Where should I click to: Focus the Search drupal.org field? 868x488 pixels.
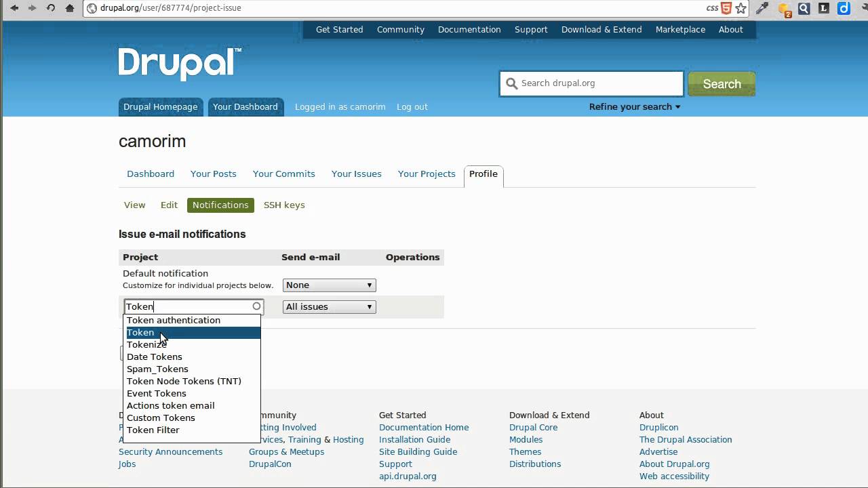tap(592, 83)
